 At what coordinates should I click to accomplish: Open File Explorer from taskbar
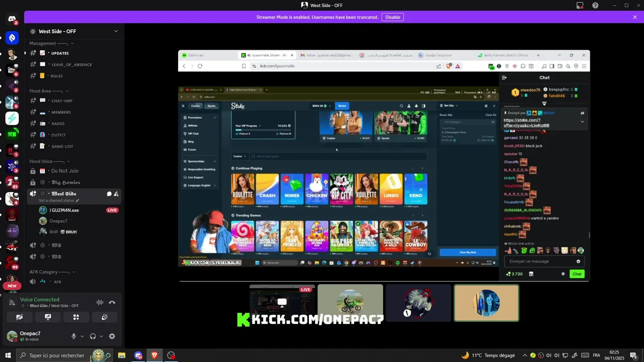(121, 355)
